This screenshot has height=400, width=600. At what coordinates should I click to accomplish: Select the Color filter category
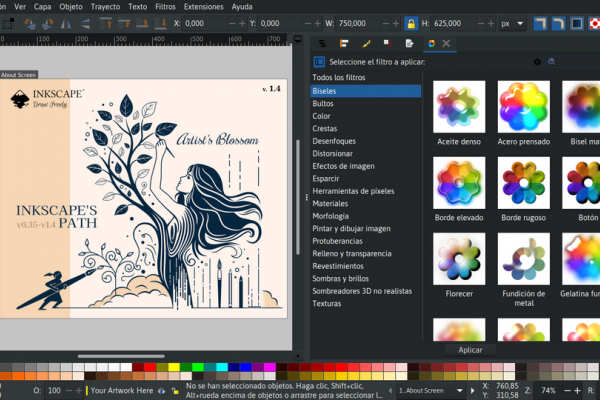tap(365, 116)
